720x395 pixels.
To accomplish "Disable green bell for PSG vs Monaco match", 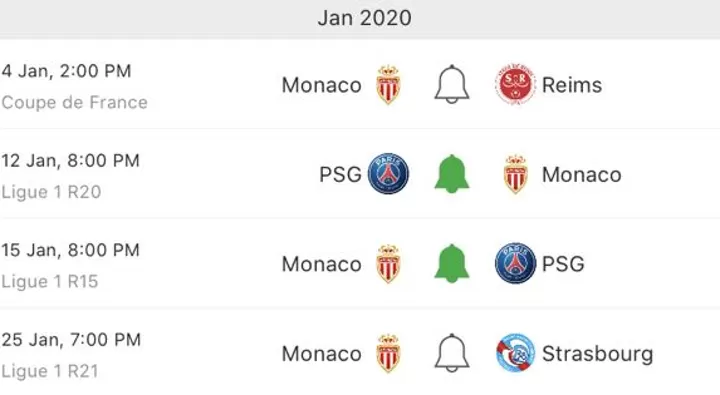I will [x=452, y=174].
